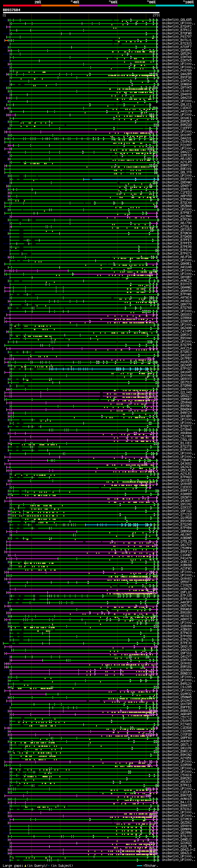Select the UniRef100_Q41191 label
The image size is (197, 868).
[177, 749]
